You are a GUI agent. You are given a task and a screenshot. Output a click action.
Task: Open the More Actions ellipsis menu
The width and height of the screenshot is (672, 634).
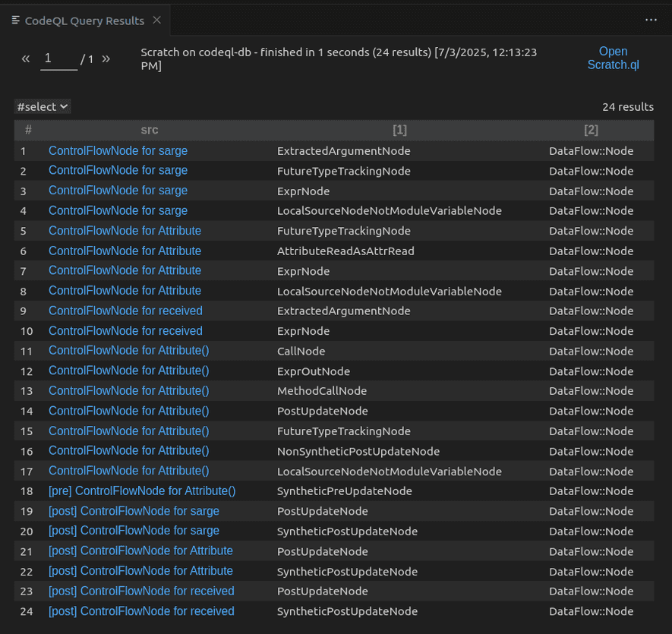[x=651, y=21]
